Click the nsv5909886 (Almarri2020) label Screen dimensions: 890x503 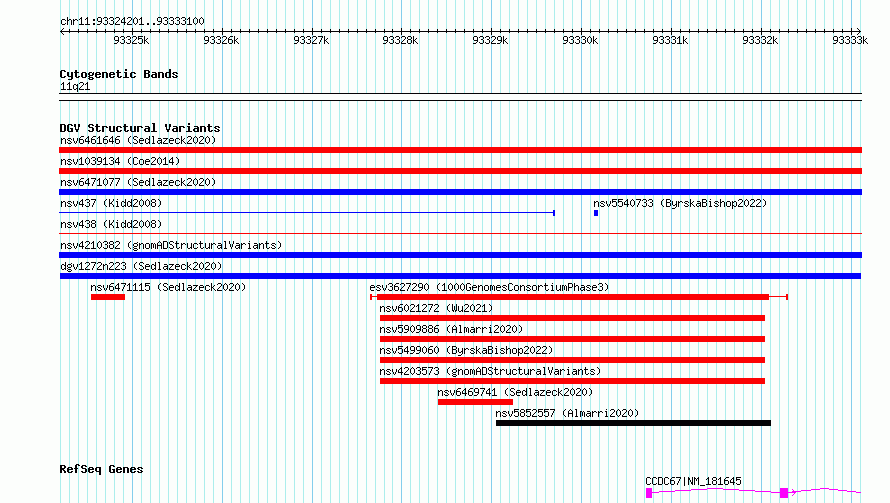pos(451,329)
